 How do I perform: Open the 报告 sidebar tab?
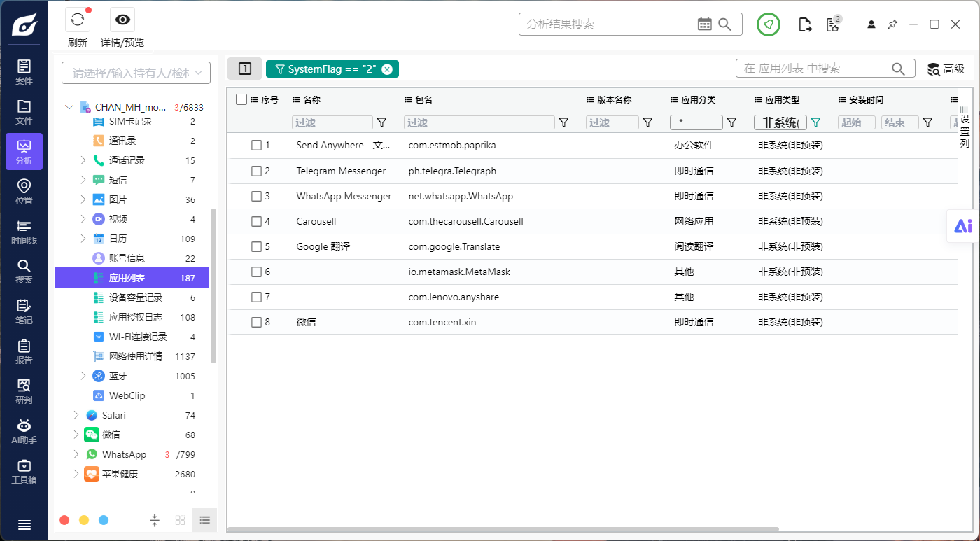(x=24, y=351)
